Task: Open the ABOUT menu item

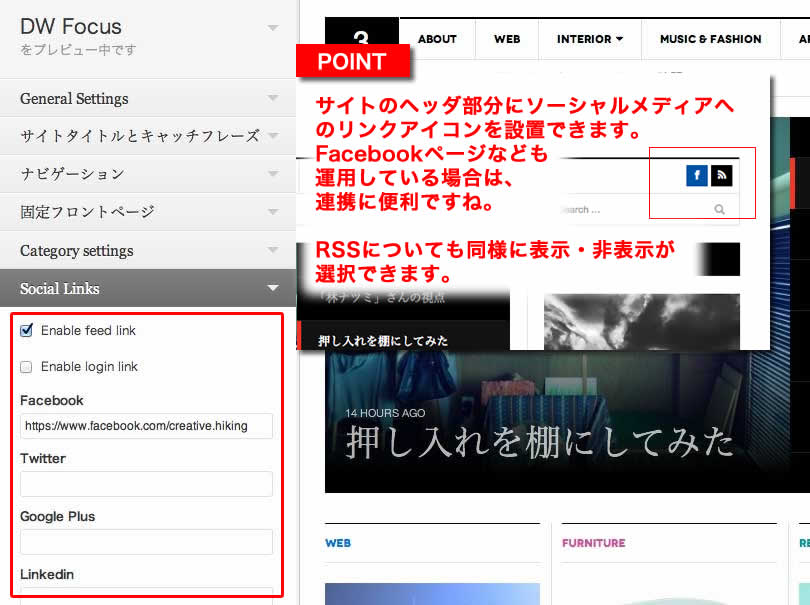Action: (x=437, y=39)
